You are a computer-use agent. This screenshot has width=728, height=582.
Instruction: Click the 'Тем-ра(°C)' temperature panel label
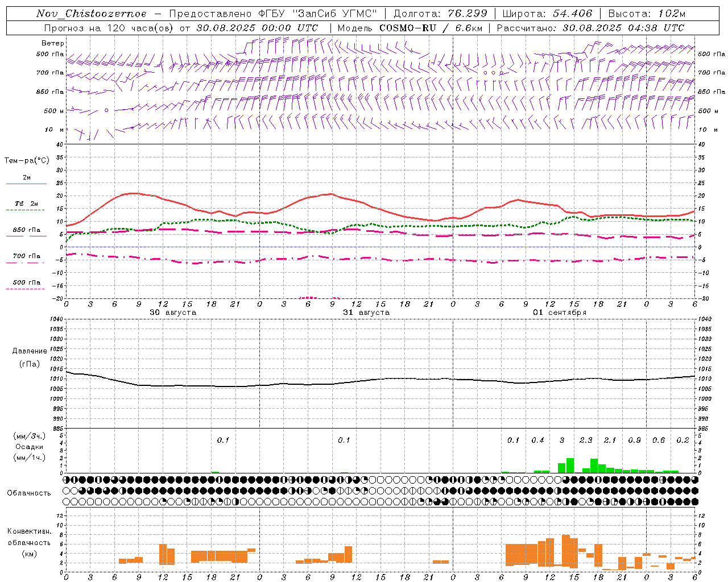(27, 161)
